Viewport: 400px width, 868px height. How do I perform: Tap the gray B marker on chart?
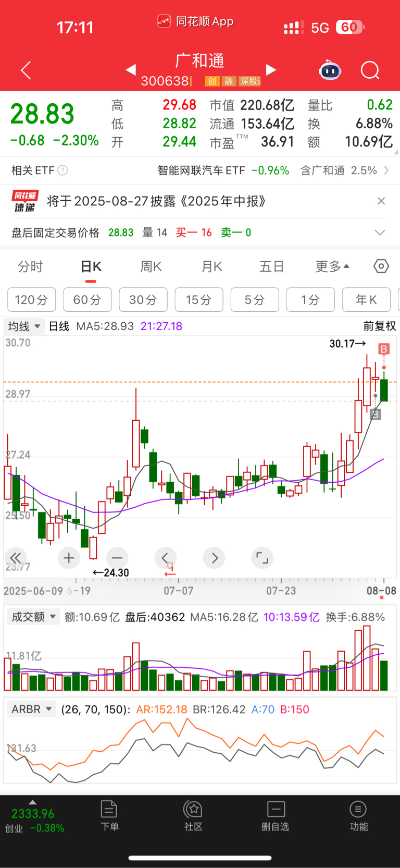[376, 415]
